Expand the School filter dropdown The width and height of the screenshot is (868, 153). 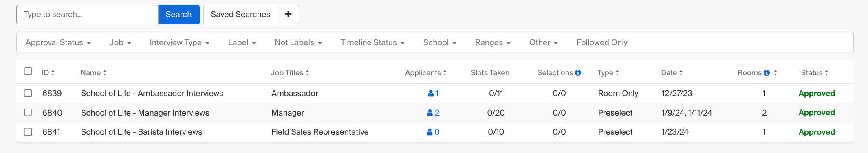tap(440, 42)
